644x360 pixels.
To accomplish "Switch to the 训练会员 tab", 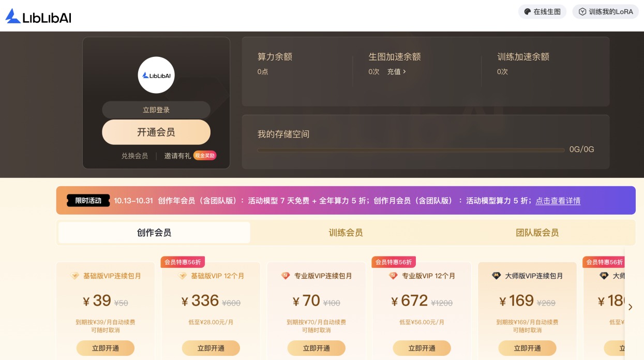I will 346,233.
